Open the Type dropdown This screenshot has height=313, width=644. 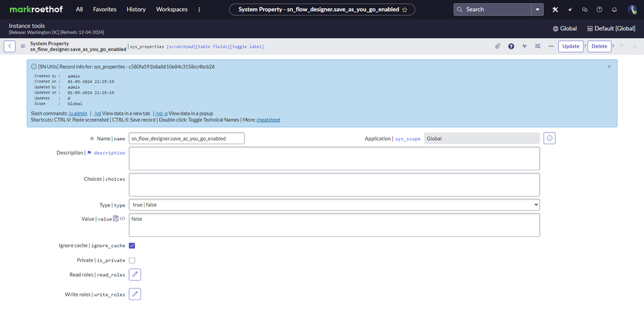point(334,205)
